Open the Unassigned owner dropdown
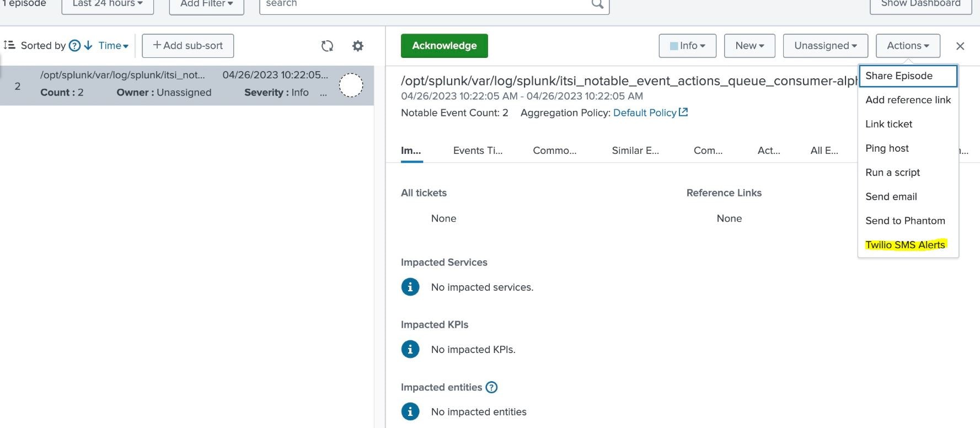980x428 pixels. tap(826, 46)
